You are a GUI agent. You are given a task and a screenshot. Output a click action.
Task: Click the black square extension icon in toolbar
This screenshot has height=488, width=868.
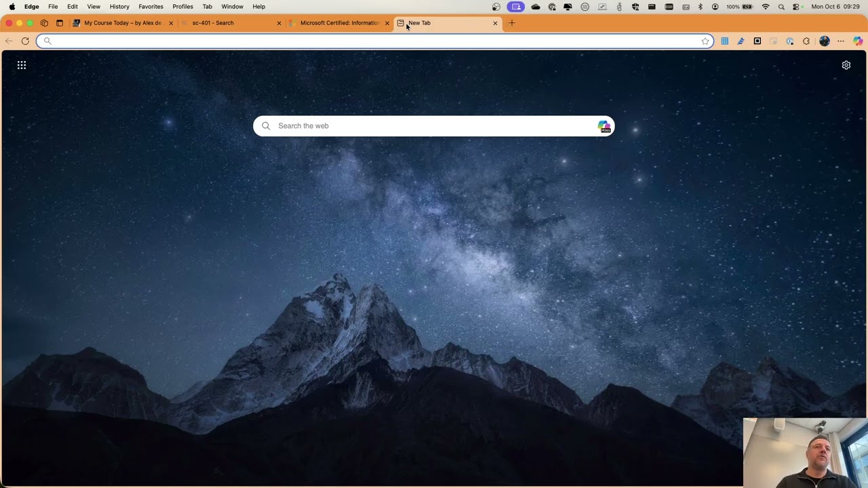pyautogui.click(x=757, y=41)
